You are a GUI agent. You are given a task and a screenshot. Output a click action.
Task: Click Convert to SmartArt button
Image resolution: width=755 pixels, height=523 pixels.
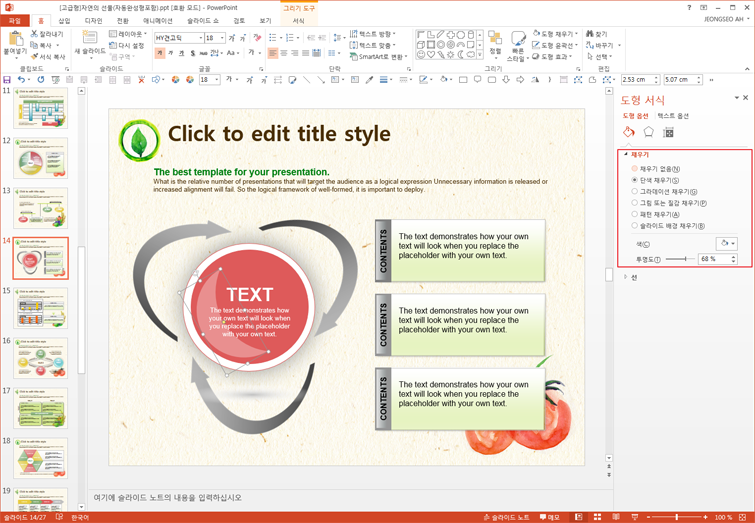[x=376, y=57]
